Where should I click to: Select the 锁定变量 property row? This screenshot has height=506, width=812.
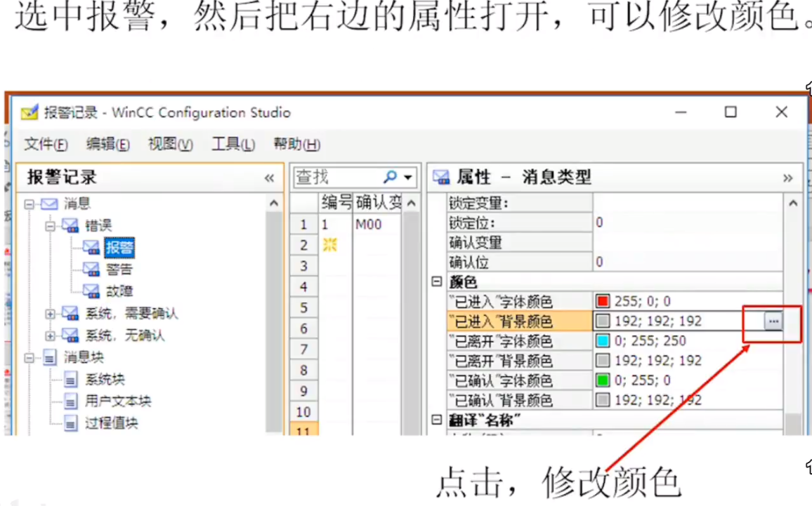[x=615, y=204]
